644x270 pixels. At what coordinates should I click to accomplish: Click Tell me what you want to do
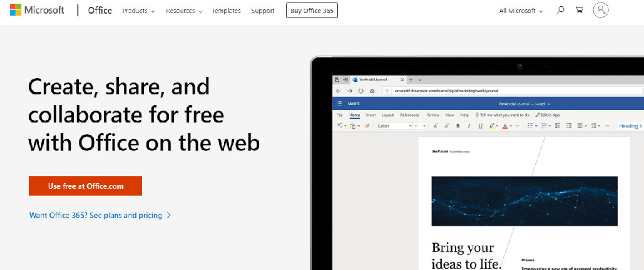click(x=503, y=115)
